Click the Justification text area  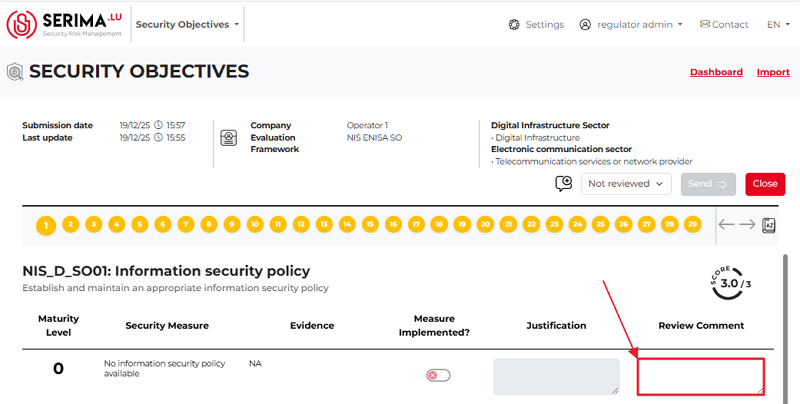pyautogui.click(x=556, y=376)
